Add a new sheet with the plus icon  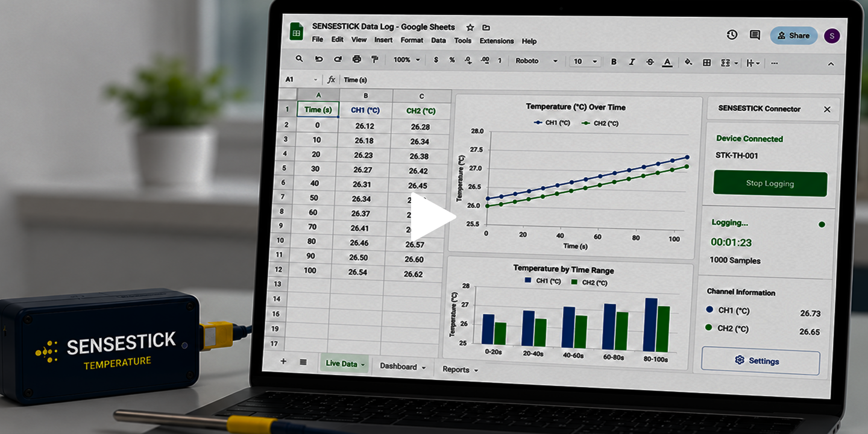tap(283, 361)
